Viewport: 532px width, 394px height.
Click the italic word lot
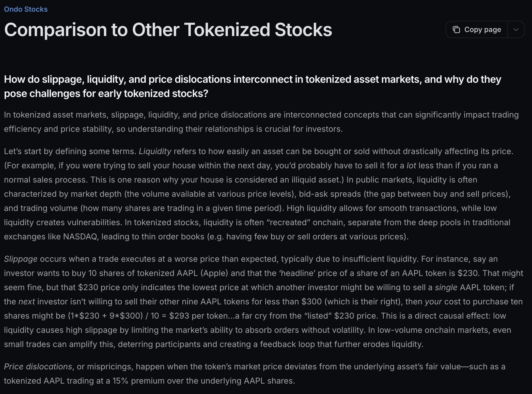coord(411,166)
